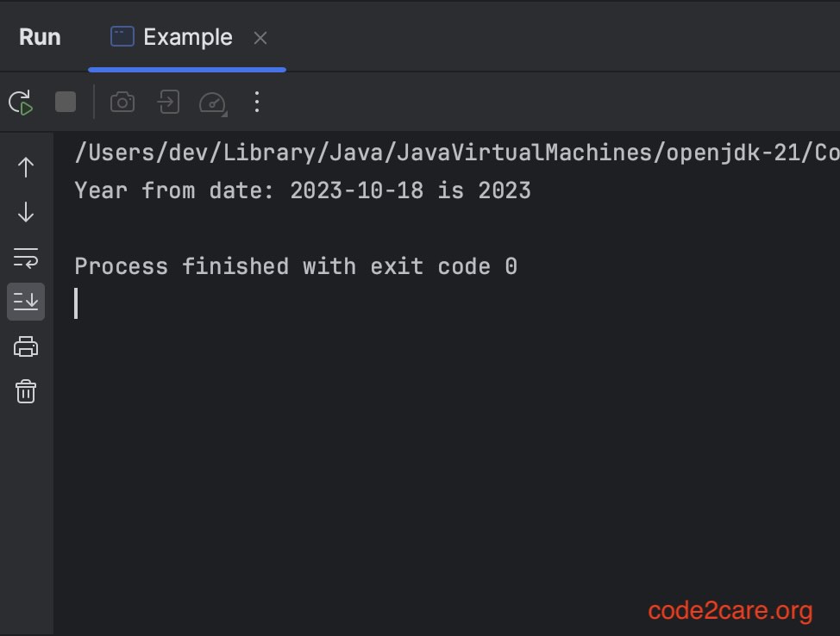This screenshot has width=840, height=636.
Task: Expand more run options via kebab menu
Action: point(256,101)
